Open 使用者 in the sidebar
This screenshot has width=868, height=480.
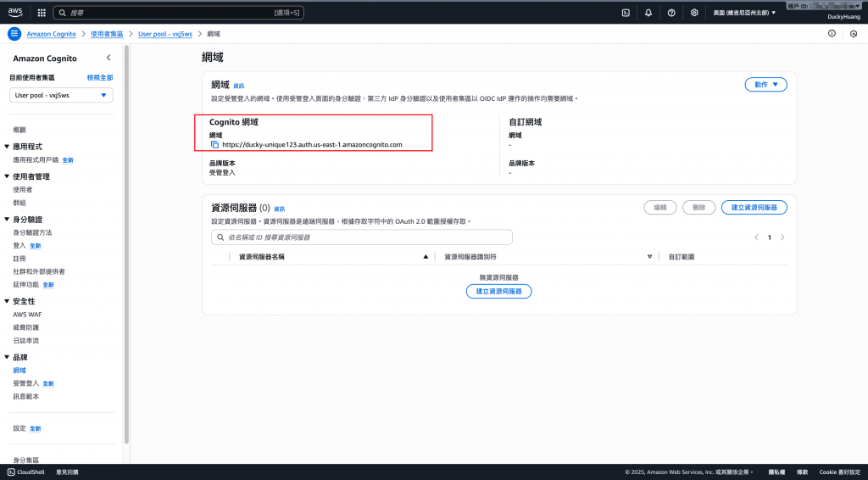pyautogui.click(x=23, y=190)
